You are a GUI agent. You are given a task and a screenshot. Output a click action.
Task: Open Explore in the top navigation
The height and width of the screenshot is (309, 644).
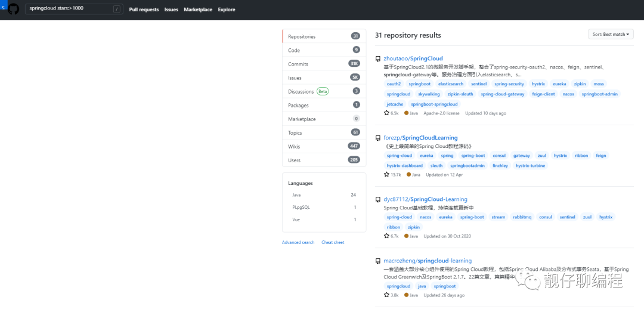(227, 10)
